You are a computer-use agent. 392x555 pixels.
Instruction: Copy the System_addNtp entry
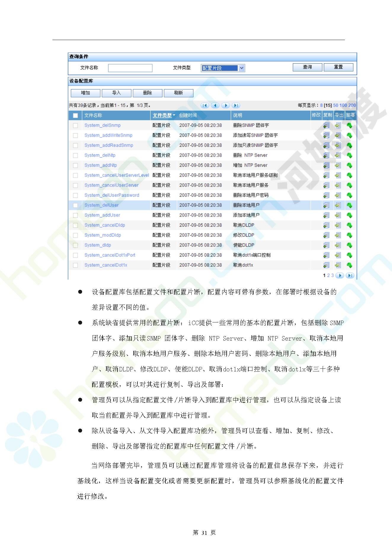326,166
